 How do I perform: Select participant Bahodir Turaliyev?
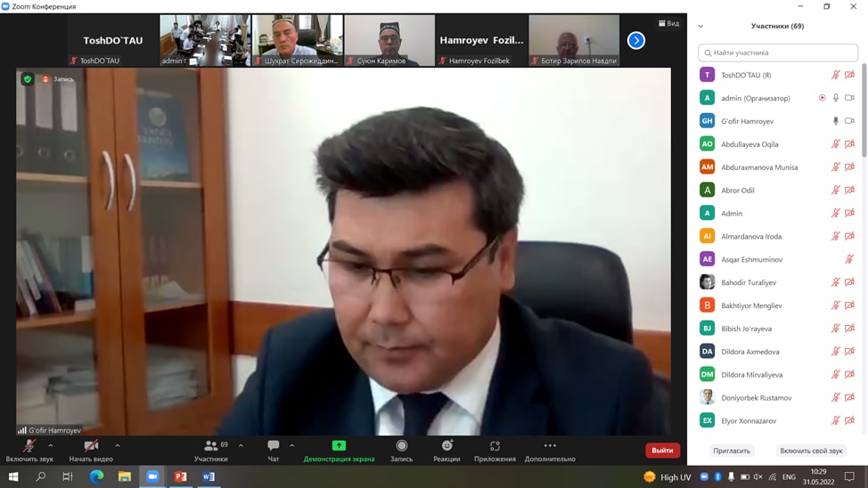(x=778, y=282)
